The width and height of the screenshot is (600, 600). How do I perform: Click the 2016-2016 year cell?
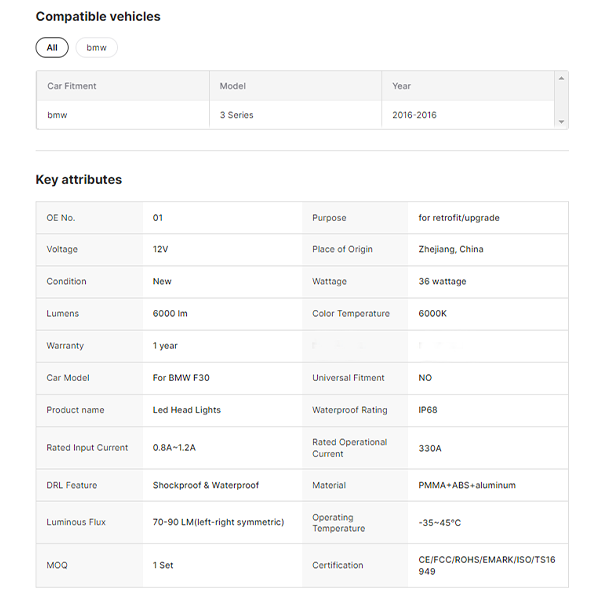tap(415, 115)
